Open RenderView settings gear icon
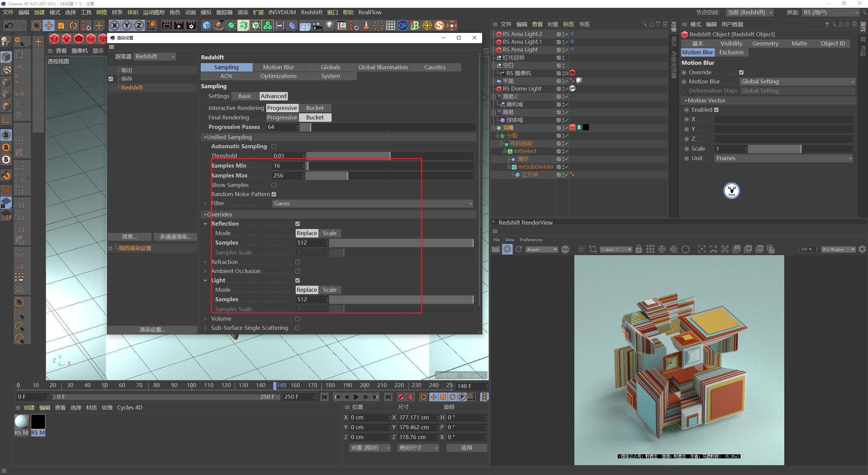 tap(862, 249)
